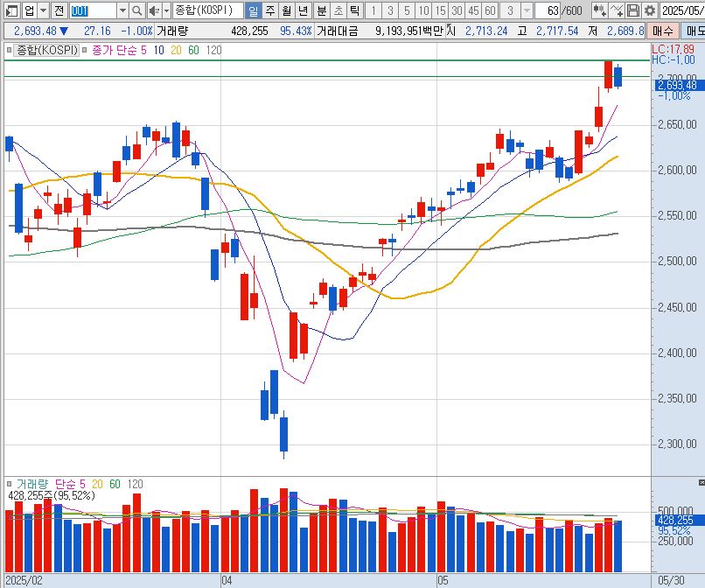Viewport: 705px width, 588px height.
Task: Click the magnifier search icon
Action: [x=137, y=10]
